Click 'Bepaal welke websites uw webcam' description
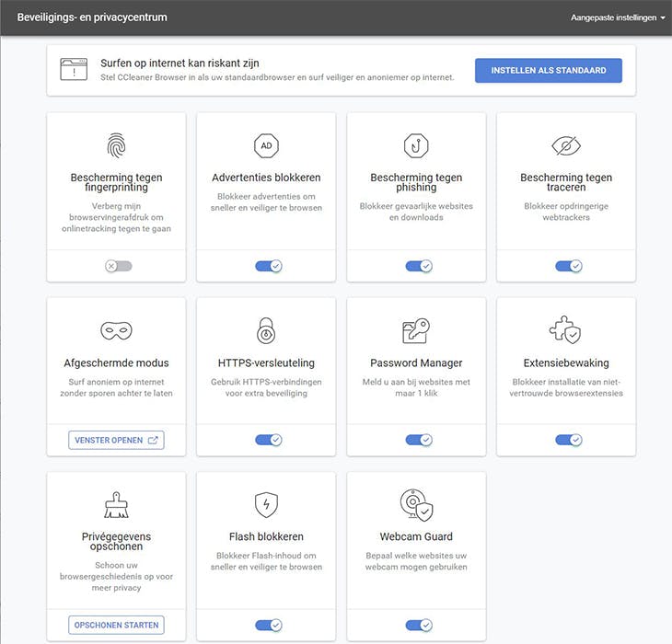Screen dimensions: 672x644 click(x=416, y=561)
